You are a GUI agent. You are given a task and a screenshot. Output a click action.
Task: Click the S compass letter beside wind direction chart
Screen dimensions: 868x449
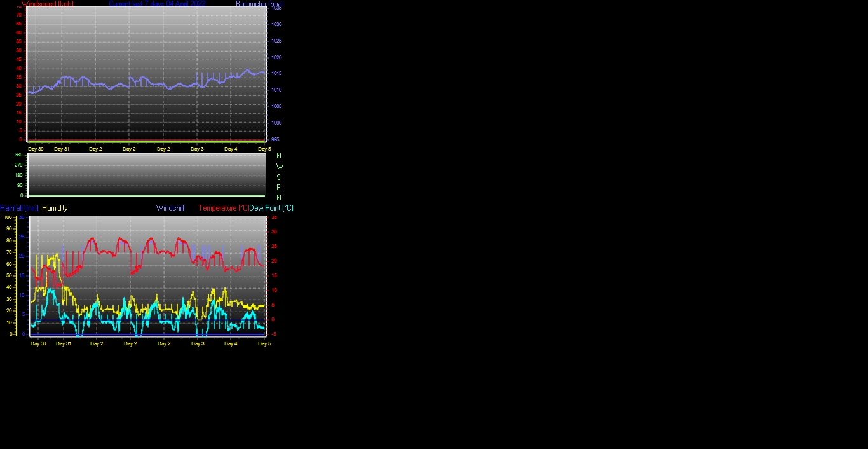tap(278, 177)
